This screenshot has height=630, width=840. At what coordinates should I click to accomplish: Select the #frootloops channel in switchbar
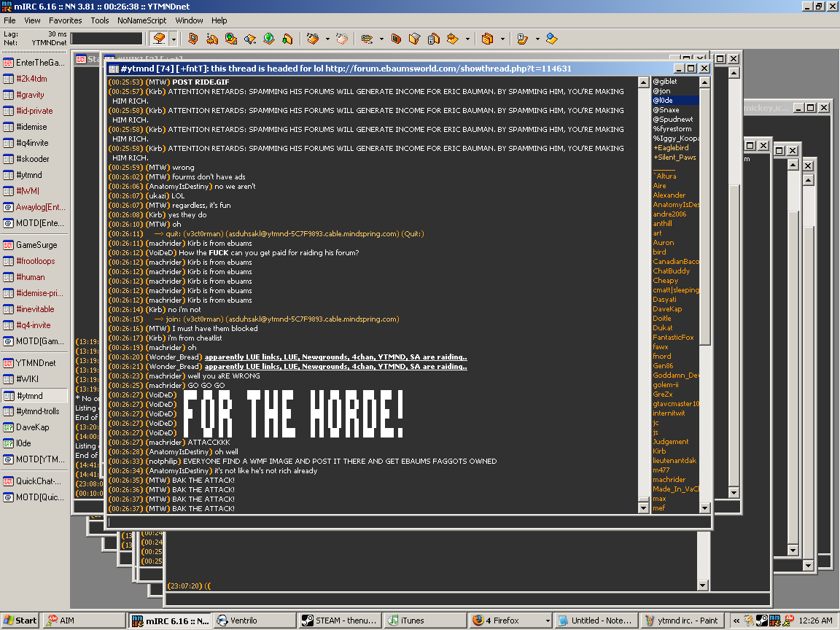[35, 261]
